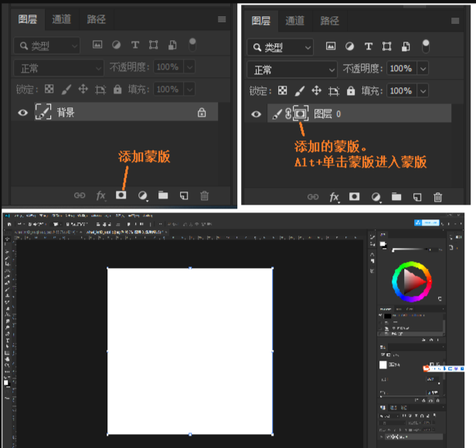The width and height of the screenshot is (476, 448).
Task: Click delete trash icon in 背景 layer panel
Action: click(204, 195)
